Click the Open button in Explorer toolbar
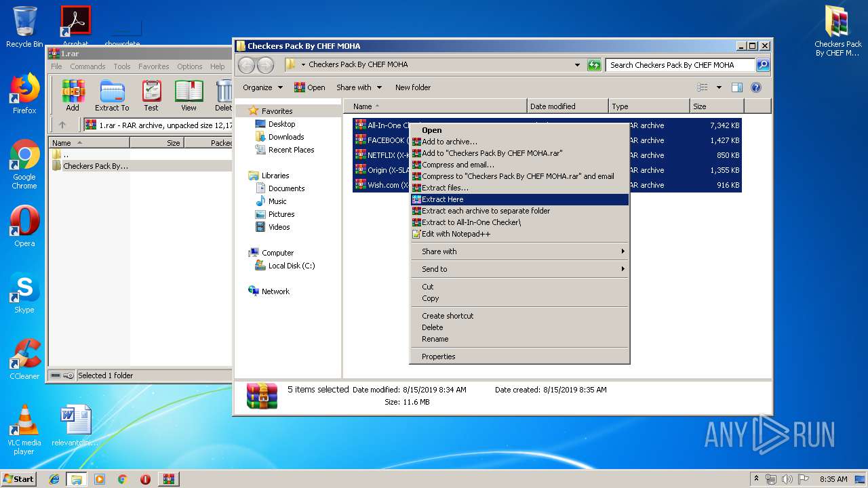 coord(309,87)
